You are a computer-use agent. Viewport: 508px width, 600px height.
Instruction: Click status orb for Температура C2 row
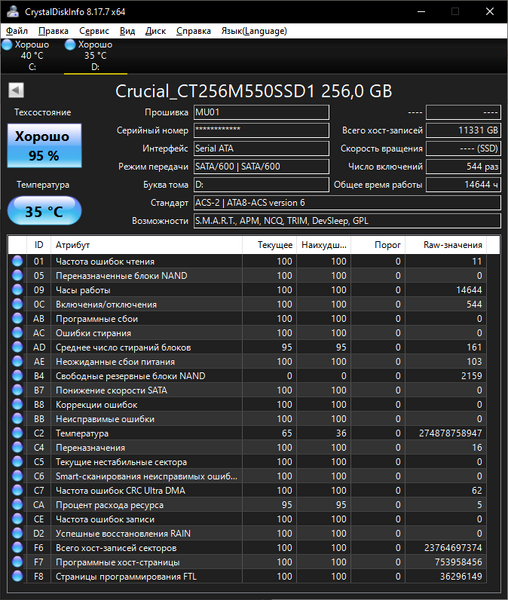point(17,433)
